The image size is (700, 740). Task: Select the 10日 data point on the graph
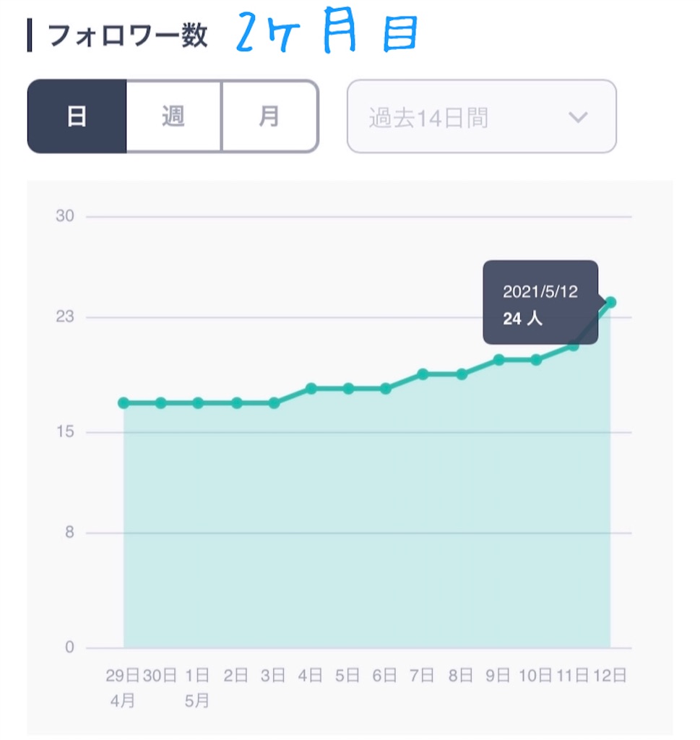coord(536,360)
